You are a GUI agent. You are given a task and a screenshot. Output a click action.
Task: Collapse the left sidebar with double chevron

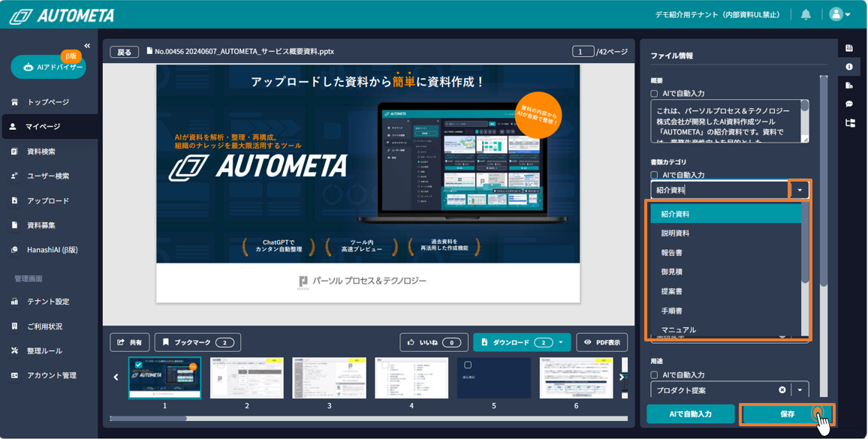coord(87,45)
